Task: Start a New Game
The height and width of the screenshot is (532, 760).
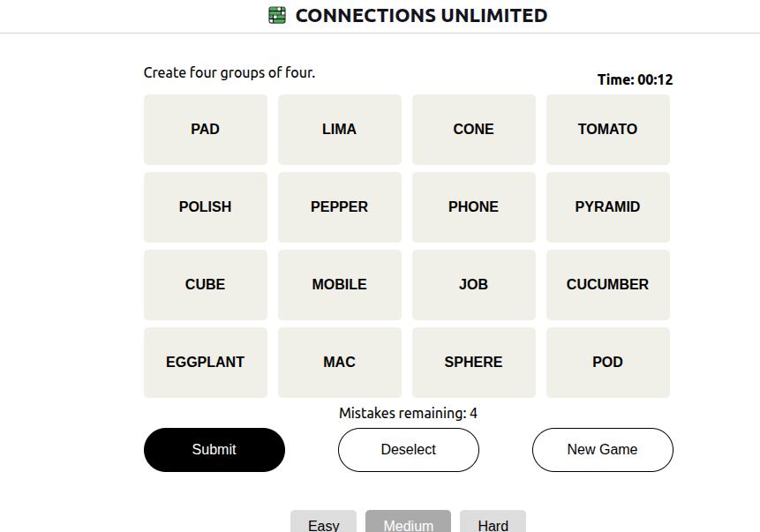Action: click(x=603, y=450)
